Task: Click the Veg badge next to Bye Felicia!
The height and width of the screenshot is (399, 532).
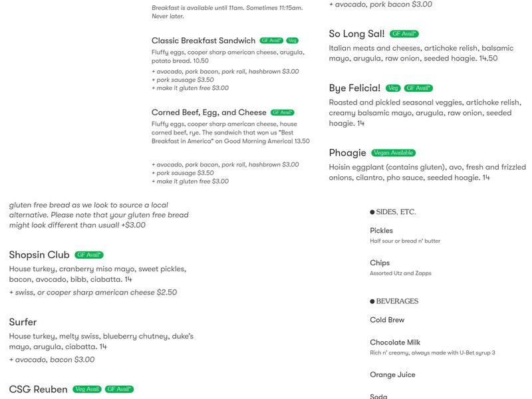Action: coord(393,88)
